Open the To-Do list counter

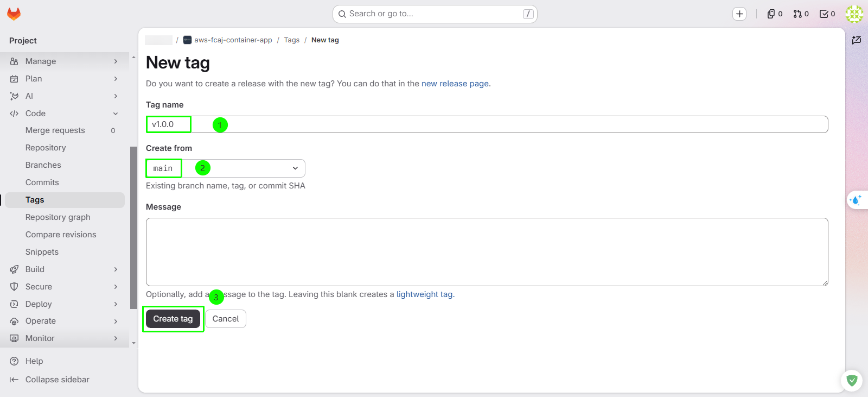827,14
